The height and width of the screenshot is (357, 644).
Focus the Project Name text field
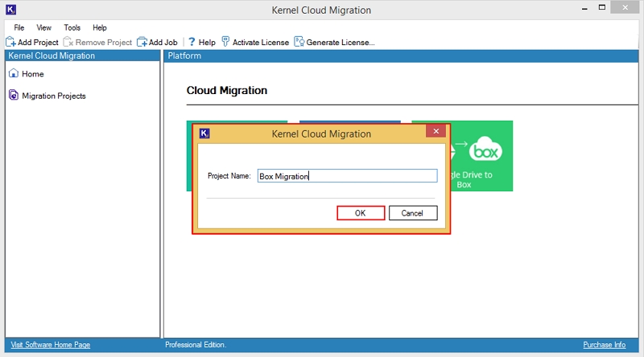point(347,176)
